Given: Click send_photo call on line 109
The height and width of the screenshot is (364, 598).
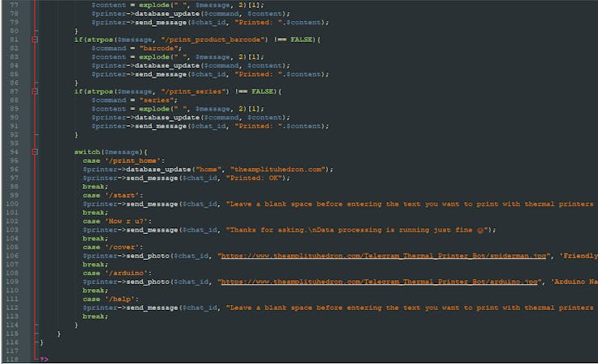Looking at the screenshot, I should (148, 282).
